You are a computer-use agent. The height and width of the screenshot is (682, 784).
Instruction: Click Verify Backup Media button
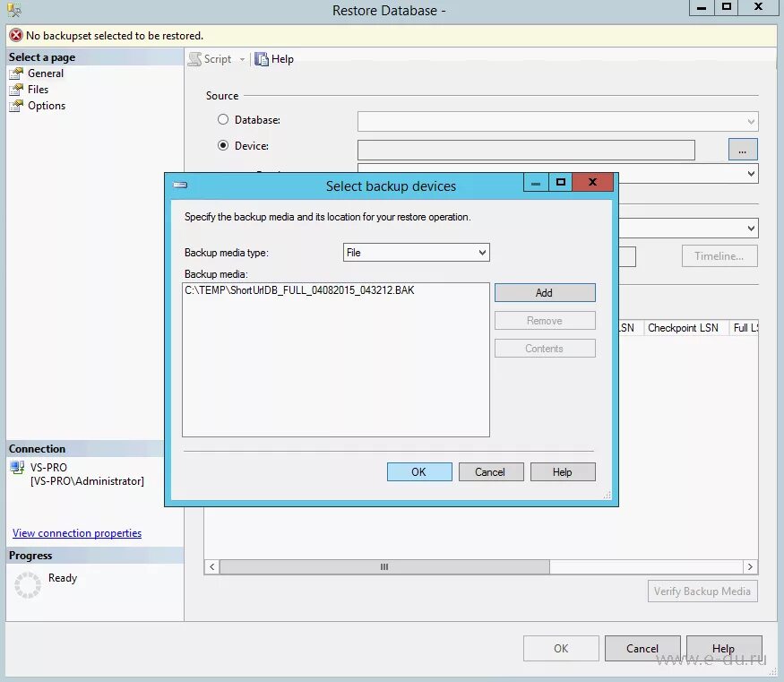click(x=702, y=591)
